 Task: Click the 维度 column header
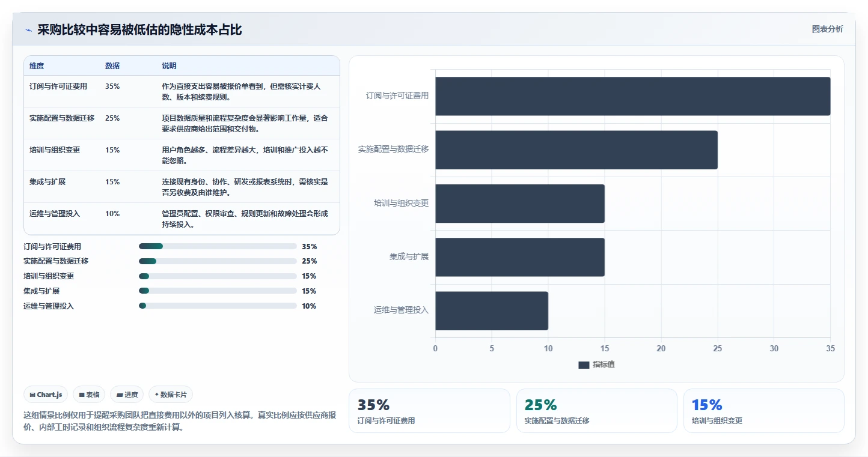37,66
